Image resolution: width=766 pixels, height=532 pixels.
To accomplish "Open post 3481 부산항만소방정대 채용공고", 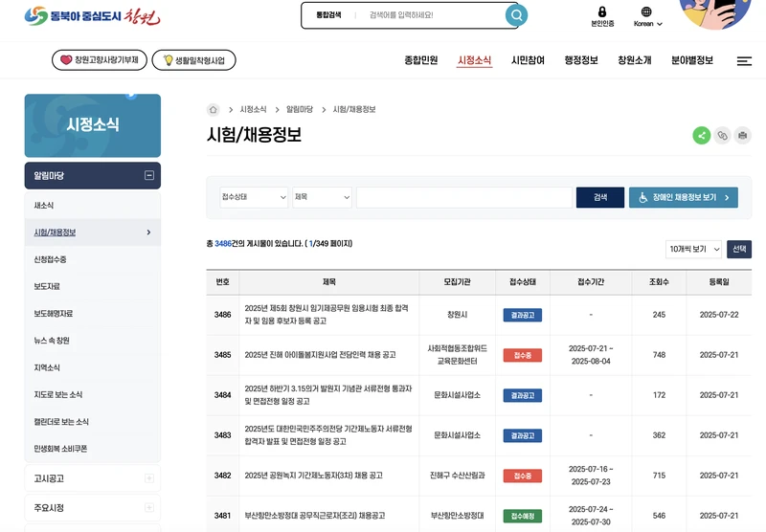I will pos(315,516).
